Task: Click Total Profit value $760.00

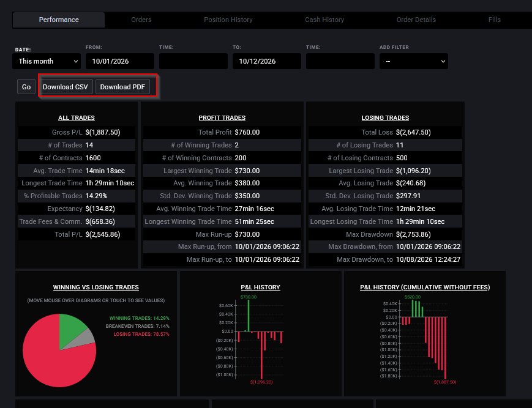Action: pyautogui.click(x=247, y=132)
